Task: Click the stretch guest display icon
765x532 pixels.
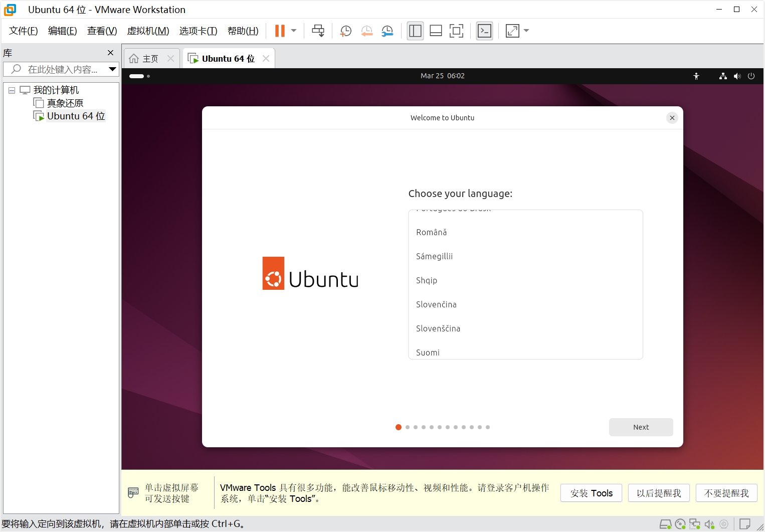Action: click(x=512, y=31)
